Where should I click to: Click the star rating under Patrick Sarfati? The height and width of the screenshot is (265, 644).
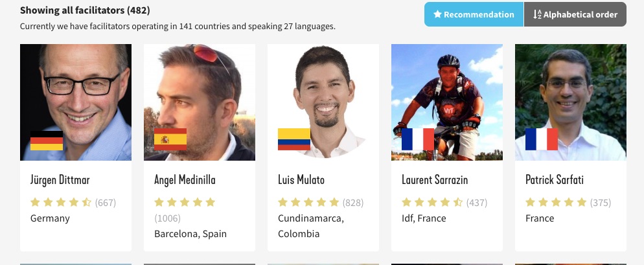tap(556, 202)
